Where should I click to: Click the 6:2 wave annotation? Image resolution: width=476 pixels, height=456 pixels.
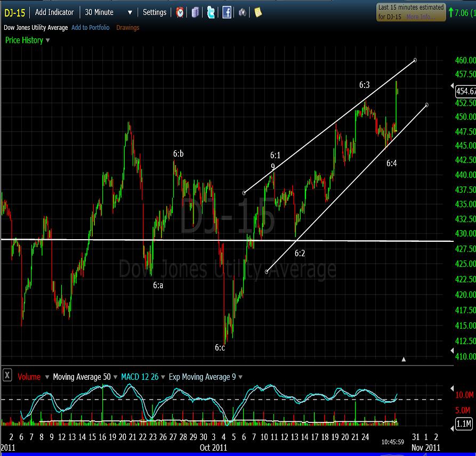[300, 254]
